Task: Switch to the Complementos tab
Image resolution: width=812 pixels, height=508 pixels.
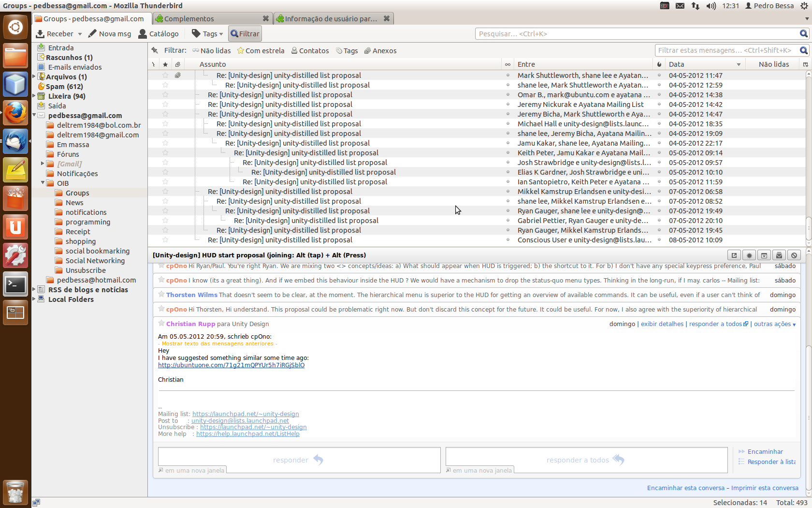Action: 212,19
